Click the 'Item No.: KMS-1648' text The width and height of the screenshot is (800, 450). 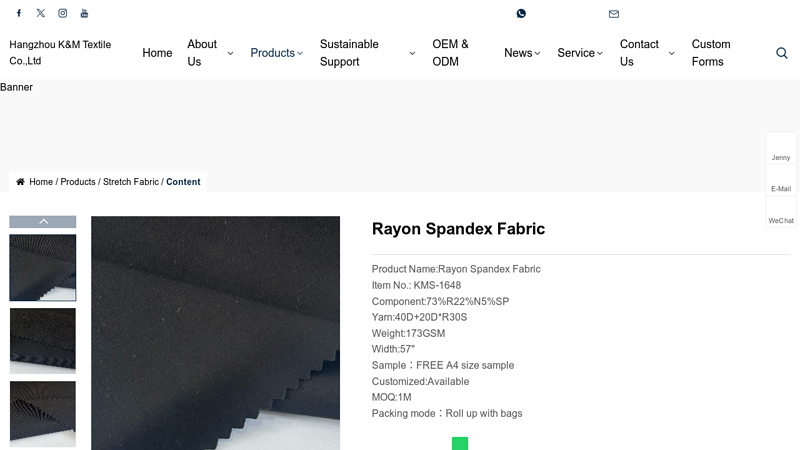(416, 285)
